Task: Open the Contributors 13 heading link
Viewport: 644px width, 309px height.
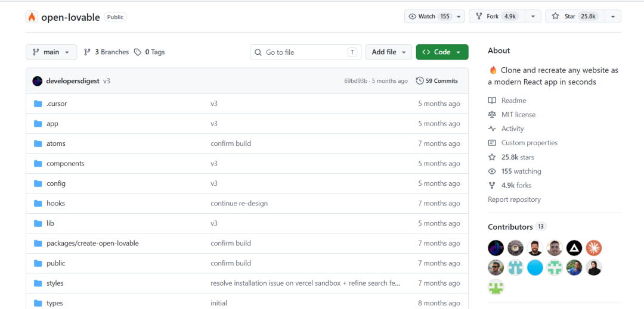Action: 517,227
